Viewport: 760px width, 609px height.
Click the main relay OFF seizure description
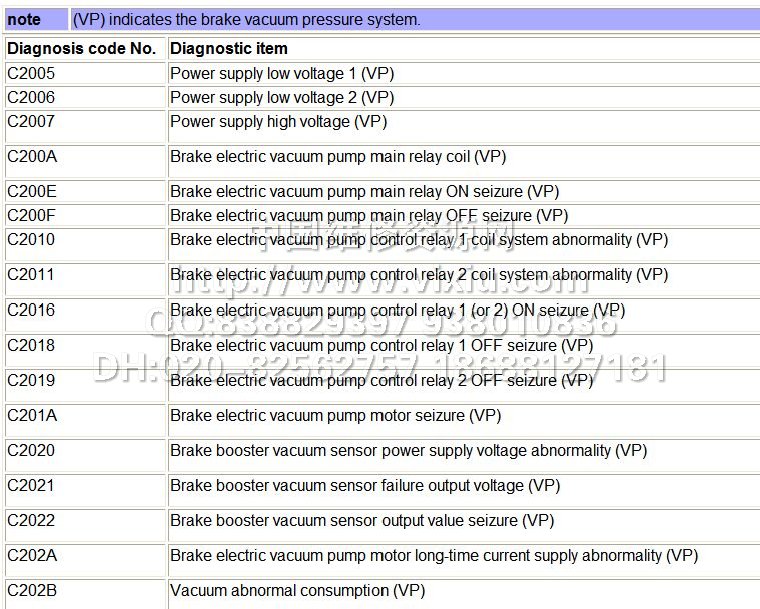pyautogui.click(x=368, y=215)
